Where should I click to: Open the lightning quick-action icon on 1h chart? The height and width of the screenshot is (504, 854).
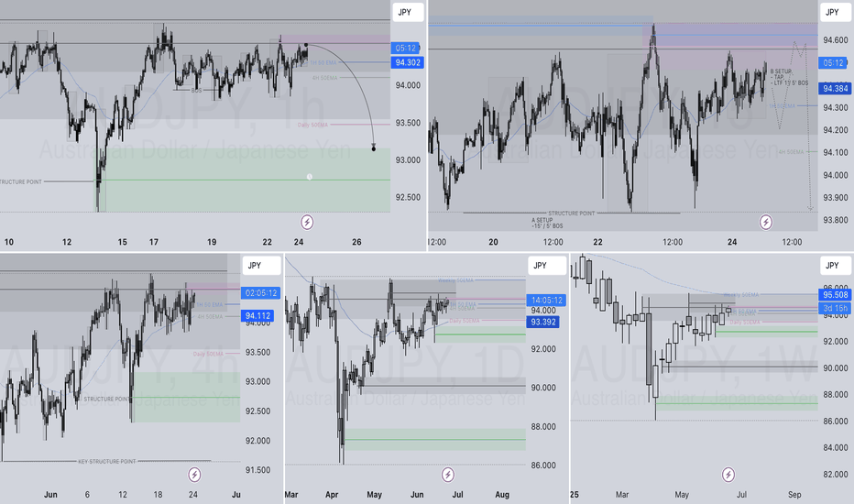(307, 222)
